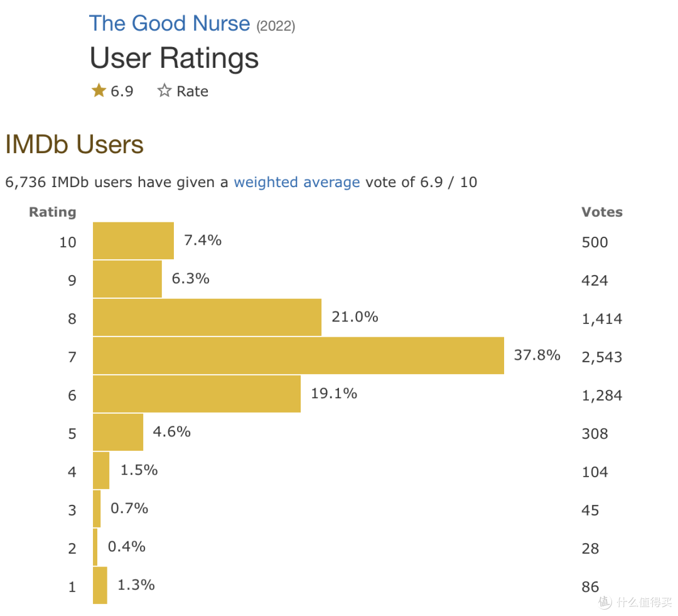Click the 500 votes count

(595, 242)
